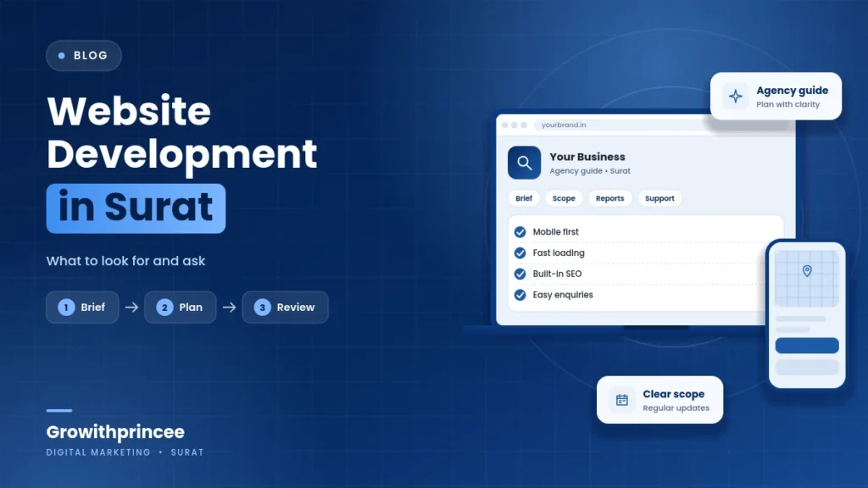Click the magnifier icon beside Your Business
Screen dimensions: 868x488
(x=524, y=163)
